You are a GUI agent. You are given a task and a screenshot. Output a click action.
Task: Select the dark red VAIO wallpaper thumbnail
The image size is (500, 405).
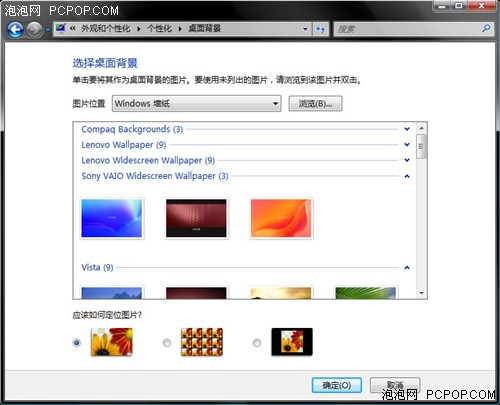(196, 218)
